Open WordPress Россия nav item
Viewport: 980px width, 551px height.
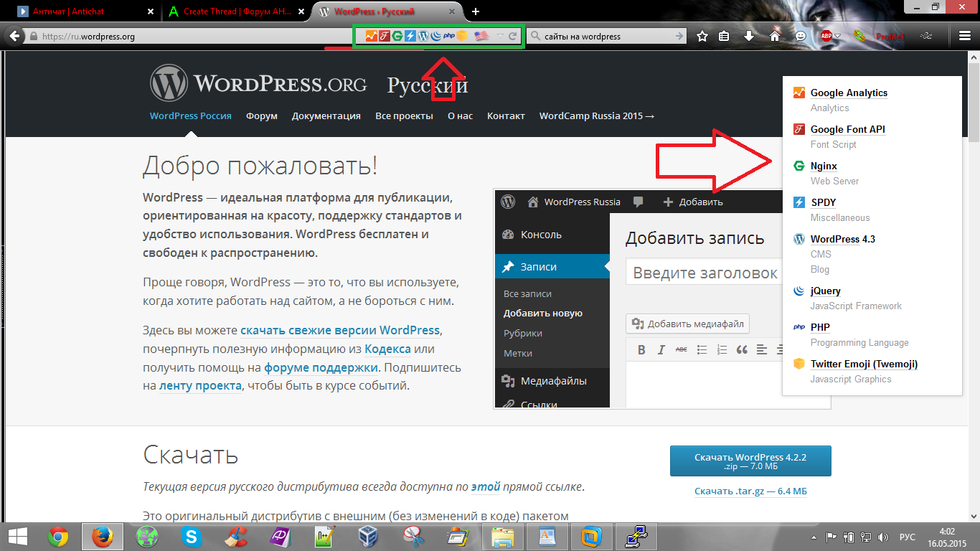click(x=191, y=116)
